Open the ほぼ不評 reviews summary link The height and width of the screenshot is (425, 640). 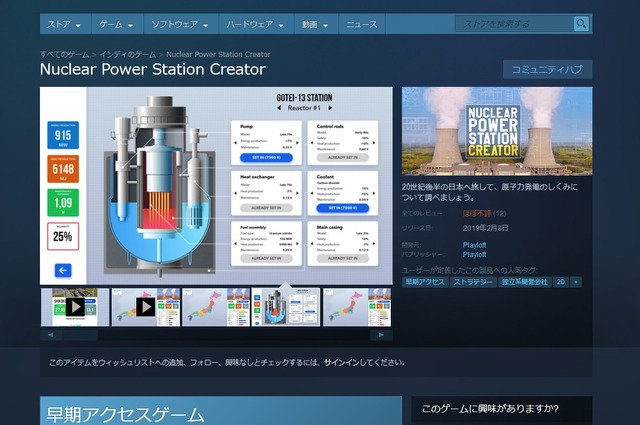point(477,213)
